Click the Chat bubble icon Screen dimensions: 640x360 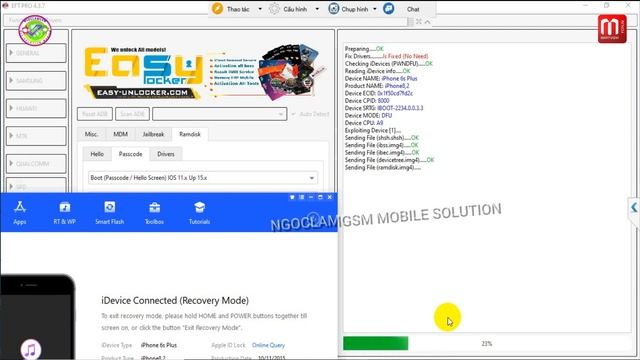(x=389, y=9)
